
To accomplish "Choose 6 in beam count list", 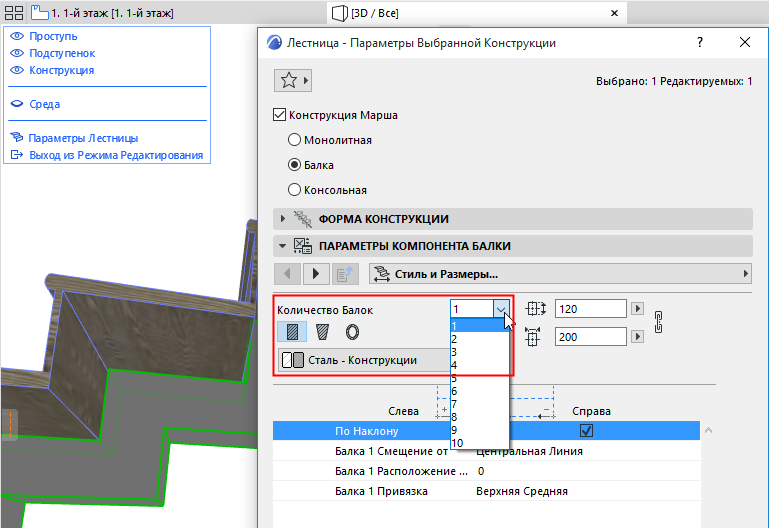I will point(480,391).
